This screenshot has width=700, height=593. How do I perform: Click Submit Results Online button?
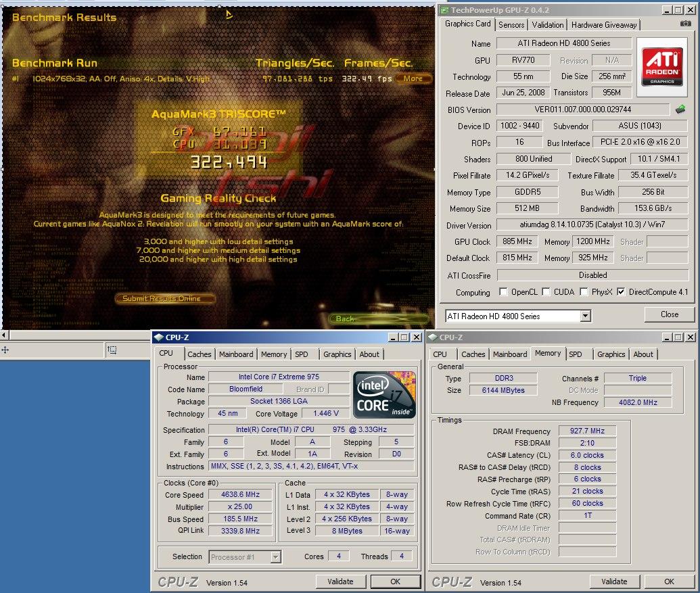(x=164, y=298)
